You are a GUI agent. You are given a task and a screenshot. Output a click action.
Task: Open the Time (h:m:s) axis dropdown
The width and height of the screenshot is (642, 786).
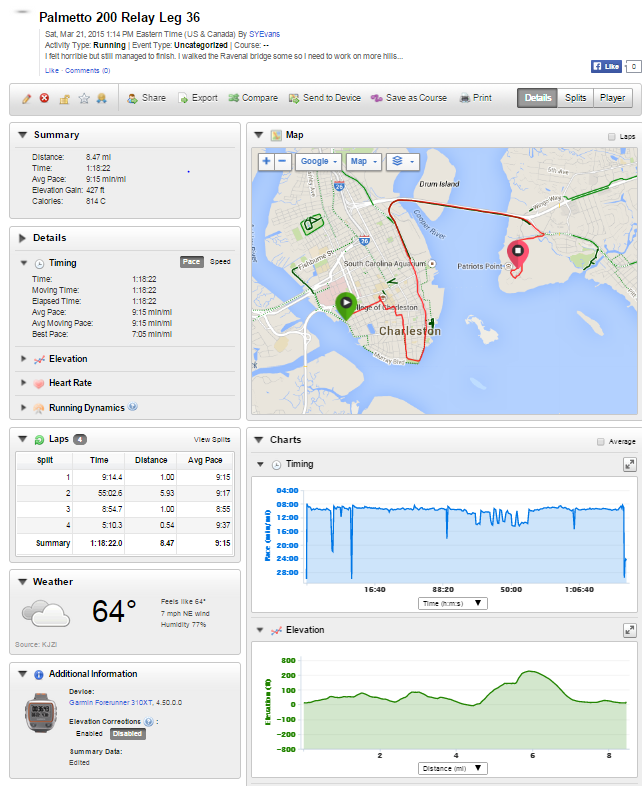(453, 603)
